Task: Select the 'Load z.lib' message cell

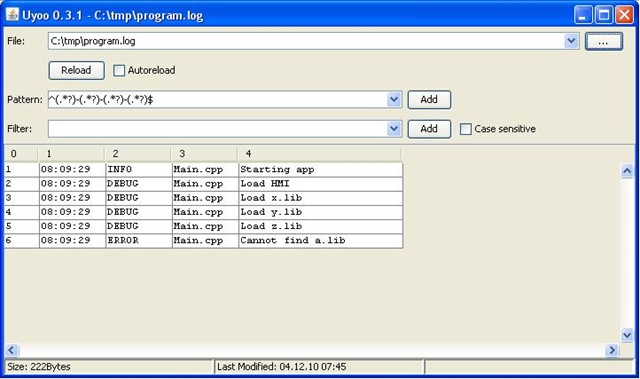Action: [320, 226]
